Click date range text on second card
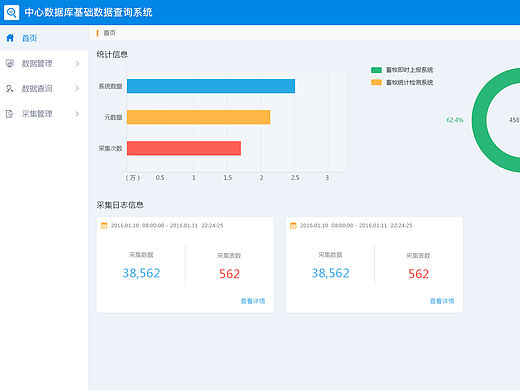Screen dimensions: 520x390 click(x=356, y=226)
